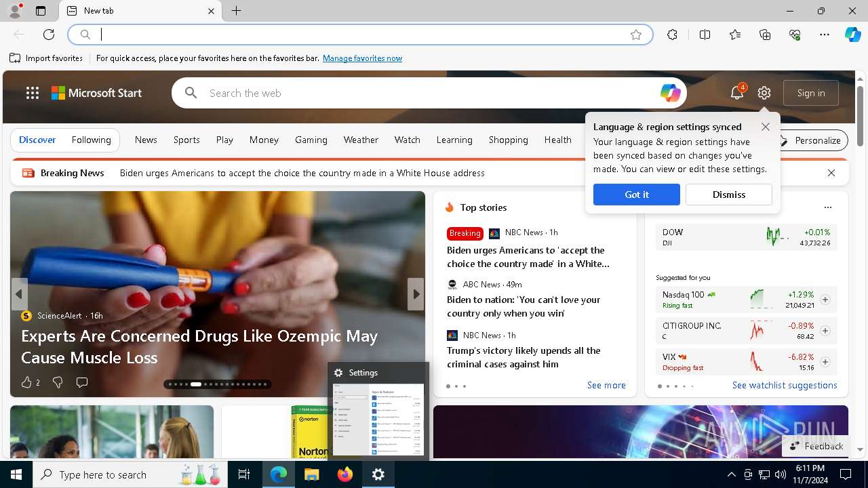Open Microsoft Start page settings gear
The width and height of the screenshot is (868, 488).
coord(764,93)
